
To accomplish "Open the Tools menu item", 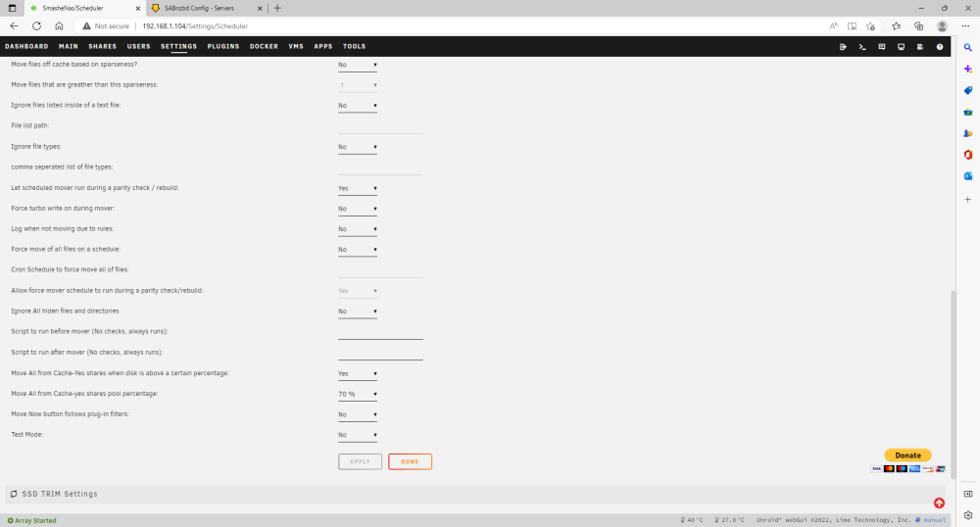I will (354, 46).
